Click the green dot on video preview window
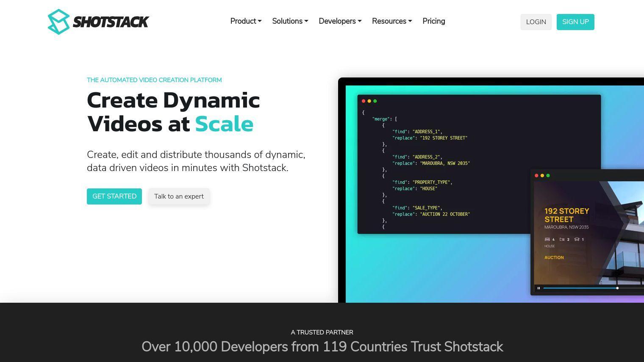This screenshot has height=362, width=644. click(x=548, y=175)
